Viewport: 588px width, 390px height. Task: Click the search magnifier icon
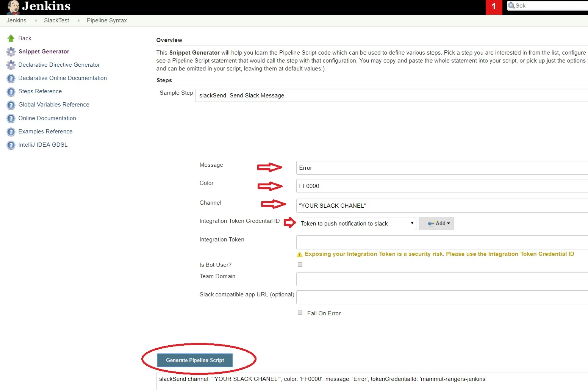pyautogui.click(x=511, y=6)
